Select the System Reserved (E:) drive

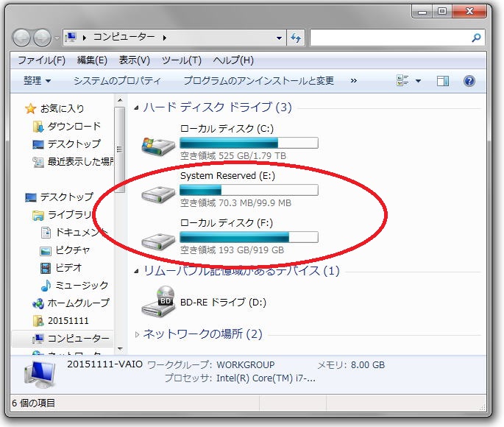(235, 176)
